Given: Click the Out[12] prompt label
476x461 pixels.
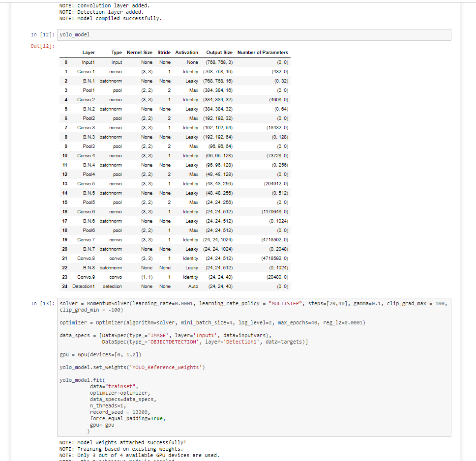Looking at the screenshot, I should tap(42, 46).
